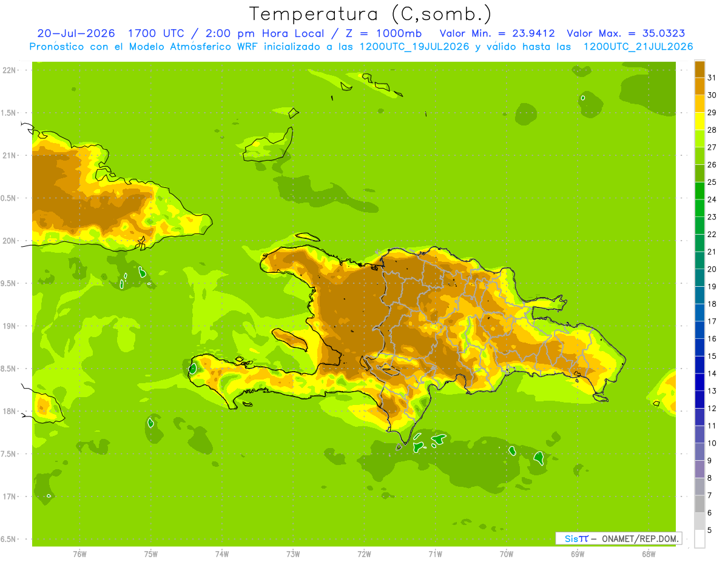Viewport: 728px width, 562px height.
Task: Click the title 'Temperatura (C,somb.)'
Action: click(x=370, y=14)
